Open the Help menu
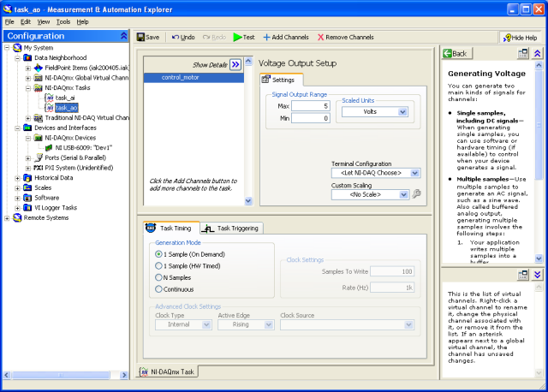Screen dimensions: 548x392 click(82, 21)
